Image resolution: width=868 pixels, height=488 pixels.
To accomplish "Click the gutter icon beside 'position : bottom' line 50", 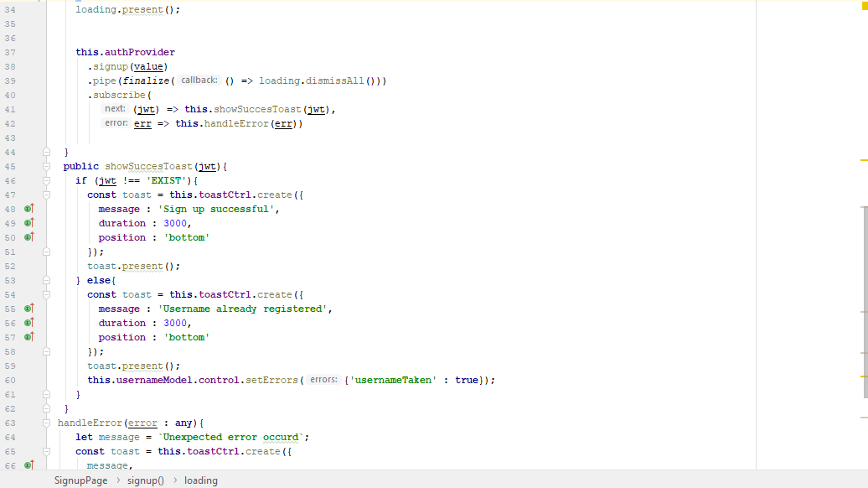I will tap(28, 237).
